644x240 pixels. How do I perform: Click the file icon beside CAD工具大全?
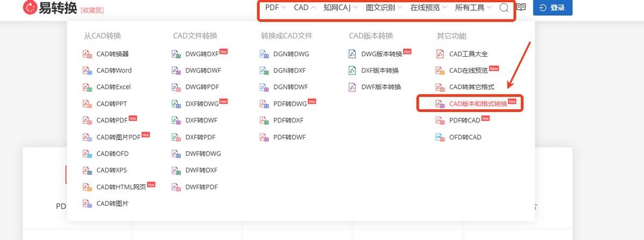pyautogui.click(x=440, y=54)
